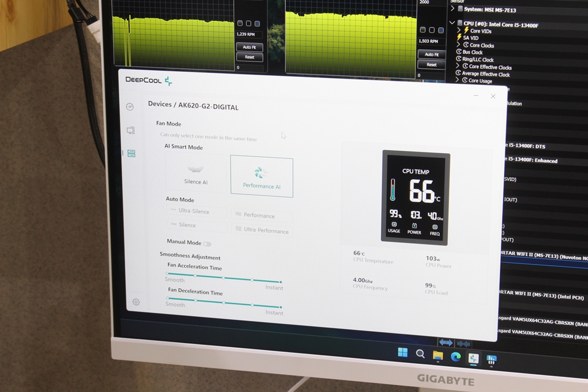Screen dimensions: 588x392
Task: Click the DeepCool logo in window header
Action: [x=149, y=80]
